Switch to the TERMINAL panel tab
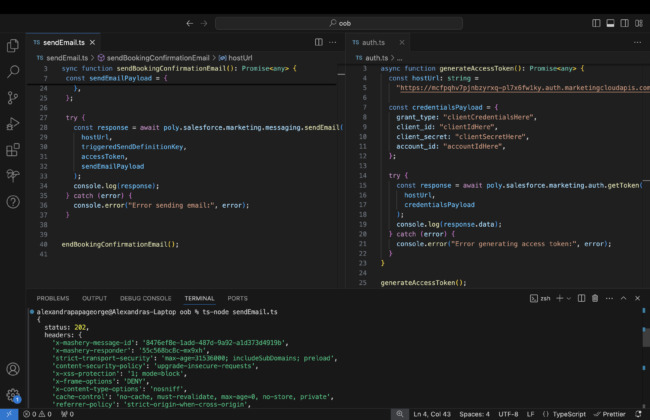Screen dimensions: 650x420 click(199, 299)
